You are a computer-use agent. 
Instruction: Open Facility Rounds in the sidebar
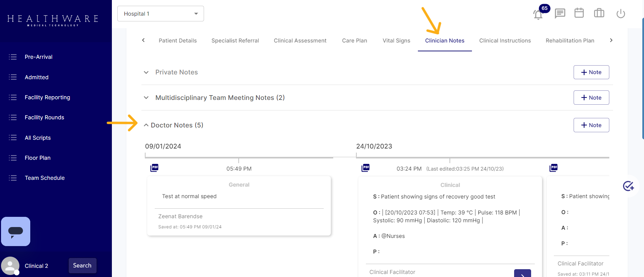tap(44, 118)
